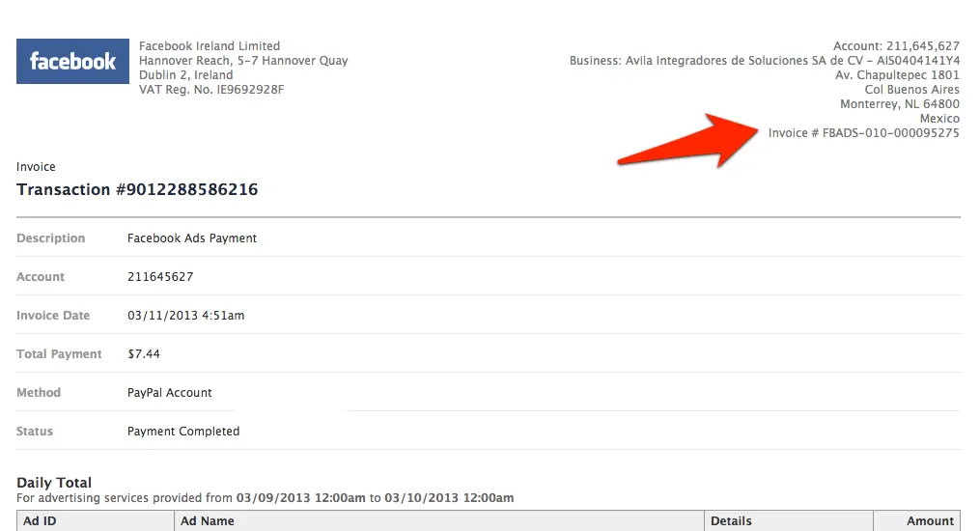This screenshot has width=980, height=531.
Task: Click the account number 211645627
Action: tap(160, 277)
